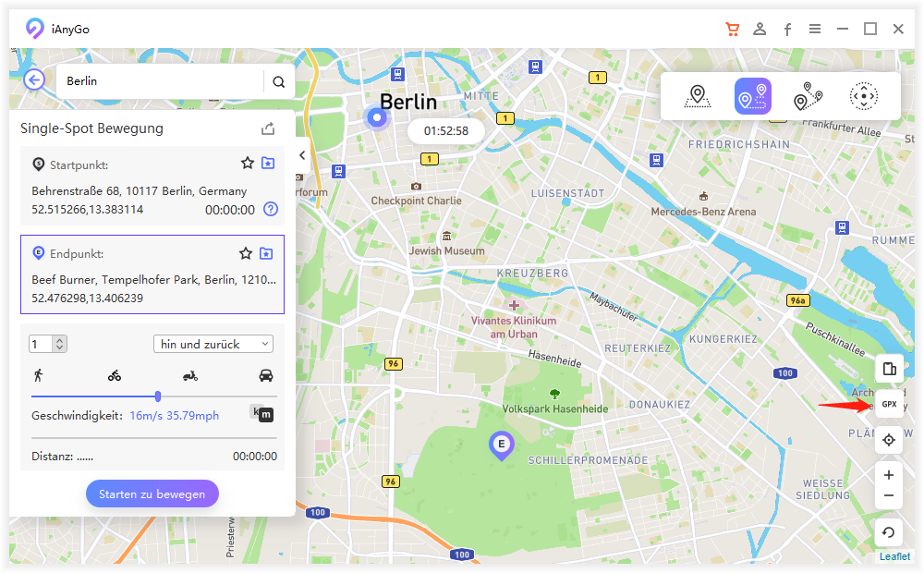Go back with the arrow next to search
The height and width of the screenshot is (573, 924).
pos(34,79)
